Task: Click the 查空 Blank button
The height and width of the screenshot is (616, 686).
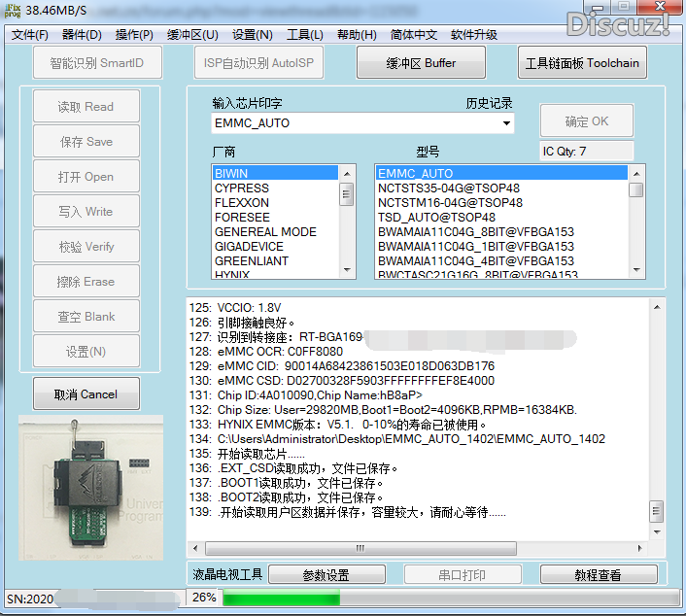Action: 86,317
